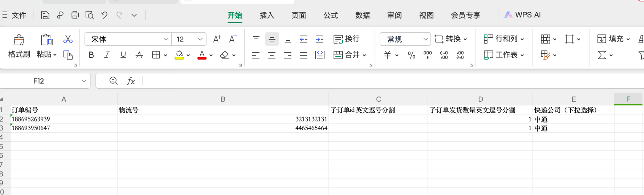The height and width of the screenshot is (195, 644).
Task: Click the insert function fx icon
Action: click(x=131, y=81)
